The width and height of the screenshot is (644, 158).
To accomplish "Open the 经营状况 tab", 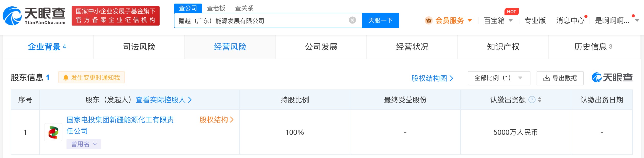I will tap(412, 47).
